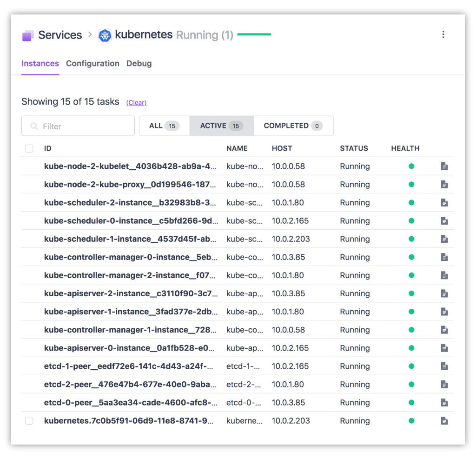Sort table by the STATUS column header

point(354,148)
